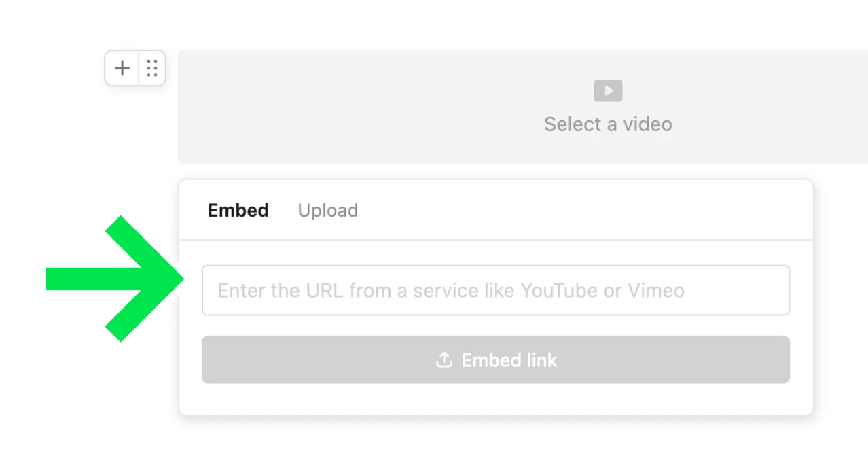Click the six-dot drag handle icon
The height and width of the screenshot is (473, 868).
pos(152,68)
